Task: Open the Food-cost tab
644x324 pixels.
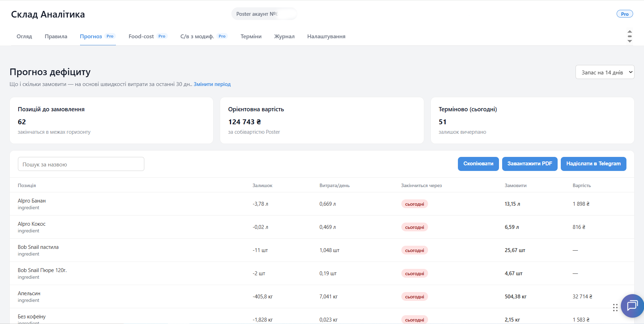Action: 148,37
